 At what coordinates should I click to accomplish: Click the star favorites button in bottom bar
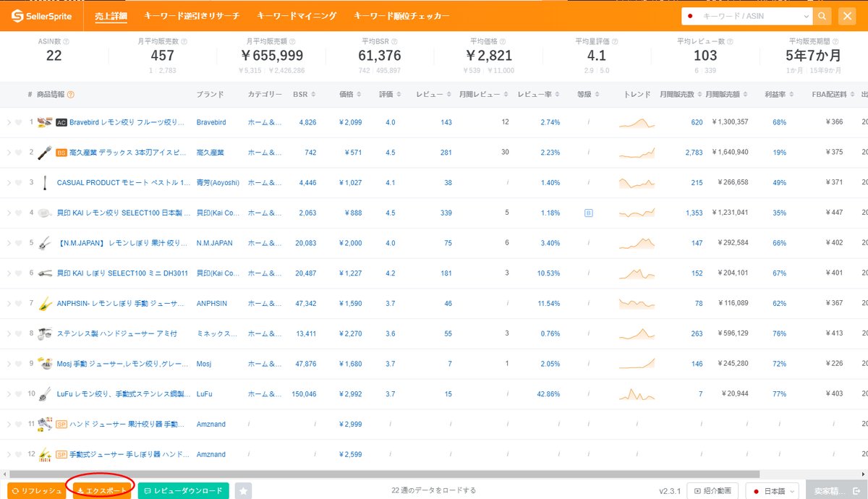pos(243,491)
